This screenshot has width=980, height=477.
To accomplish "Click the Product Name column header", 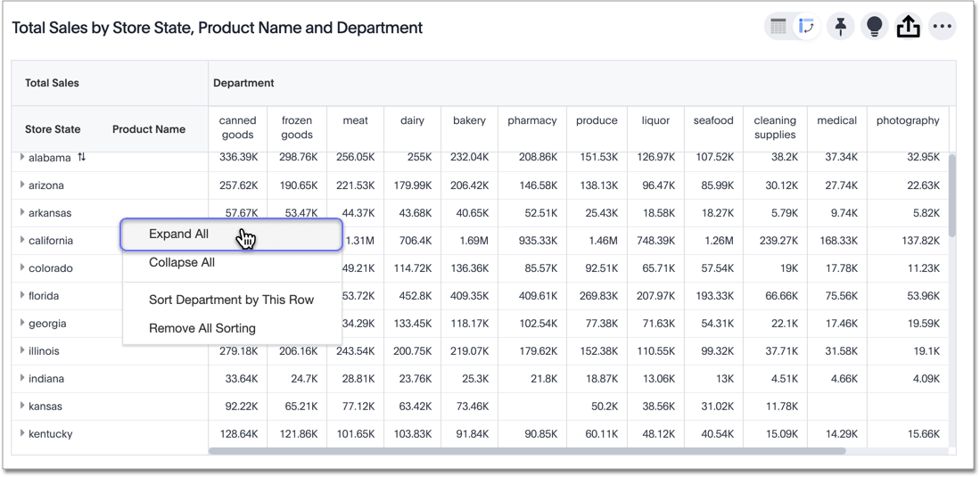I will [x=149, y=129].
